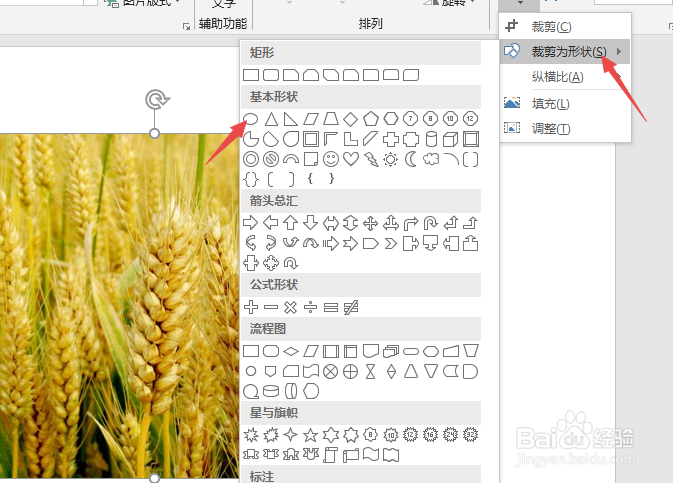
Task: Select the wave flag shape
Action: tap(370, 454)
